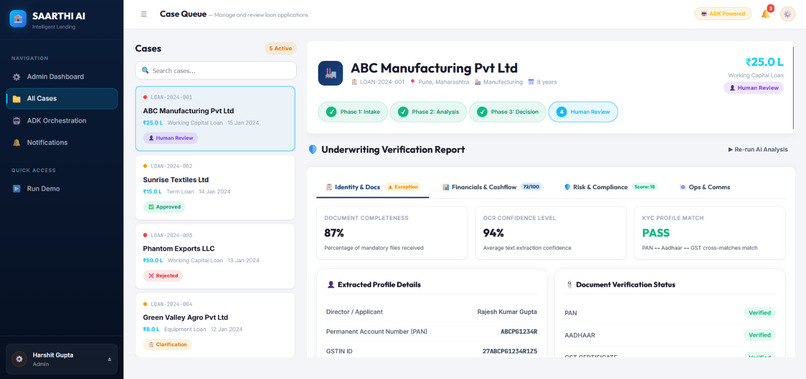
Task: Click the ADK Orchestration robot icon
Action: point(16,121)
